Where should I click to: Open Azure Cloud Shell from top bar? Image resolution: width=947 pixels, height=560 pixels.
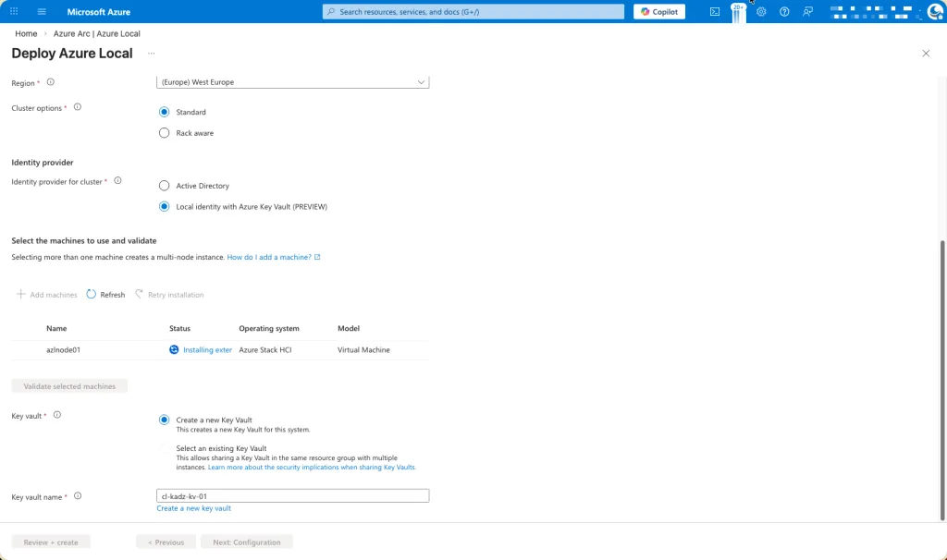715,12
